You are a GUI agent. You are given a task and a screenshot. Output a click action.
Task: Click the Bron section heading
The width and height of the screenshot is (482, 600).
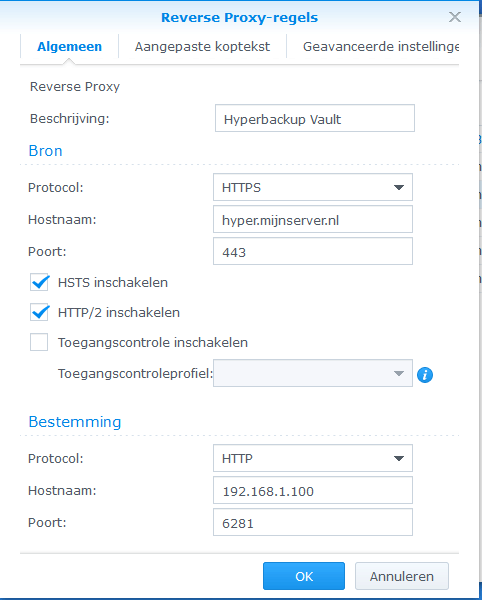pyautogui.click(x=46, y=151)
